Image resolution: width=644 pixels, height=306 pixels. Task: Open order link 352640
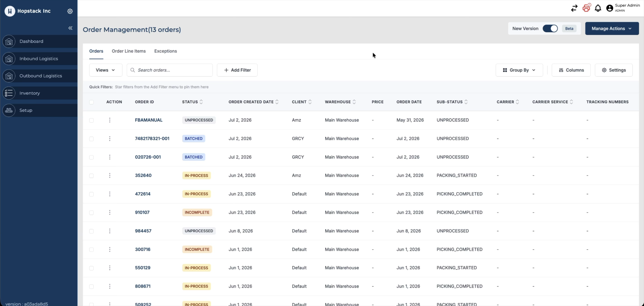click(143, 176)
